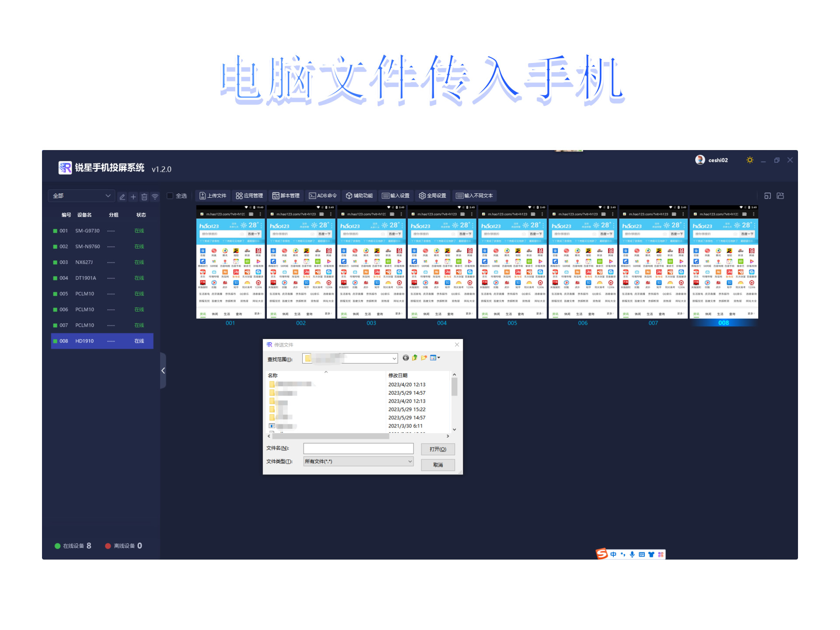Image resolution: width=840 pixels, height=630 pixels.
Task: Click the Sogou toolbox grid icon
Action: (661, 554)
